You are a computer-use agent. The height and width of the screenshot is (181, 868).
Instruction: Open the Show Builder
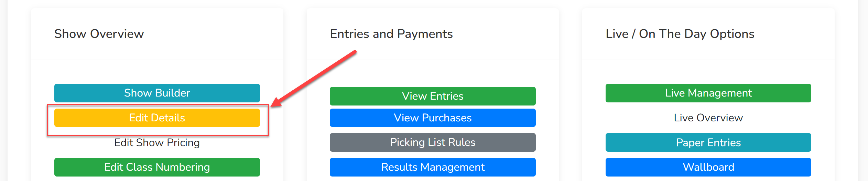tap(157, 93)
